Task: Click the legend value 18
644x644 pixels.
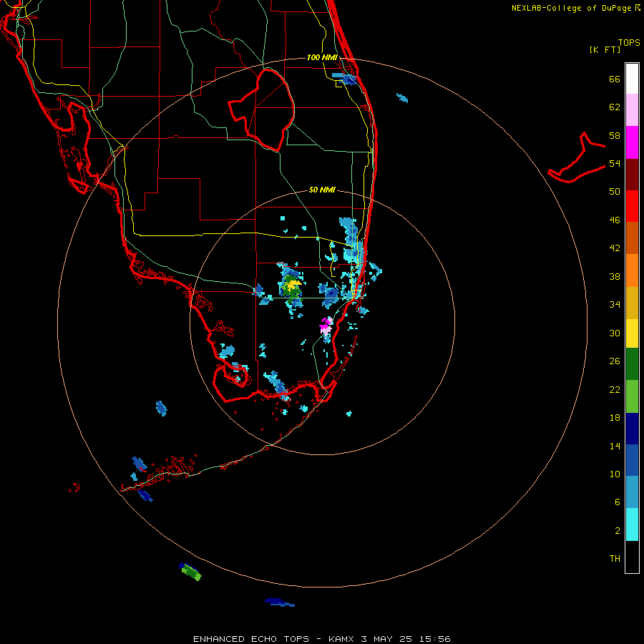Action: click(615, 418)
